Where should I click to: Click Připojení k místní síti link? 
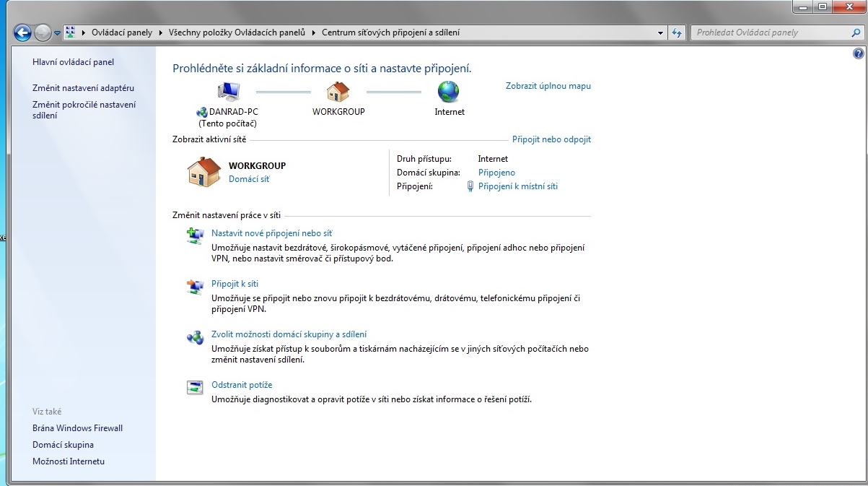coord(517,186)
